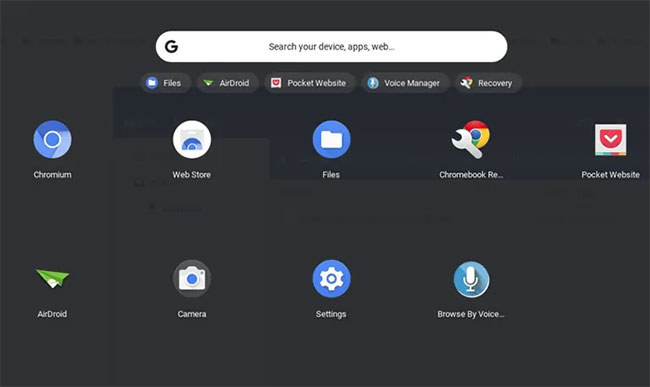Click the Chromium app label
Image resolution: width=650 pixels, height=387 pixels.
(x=52, y=175)
